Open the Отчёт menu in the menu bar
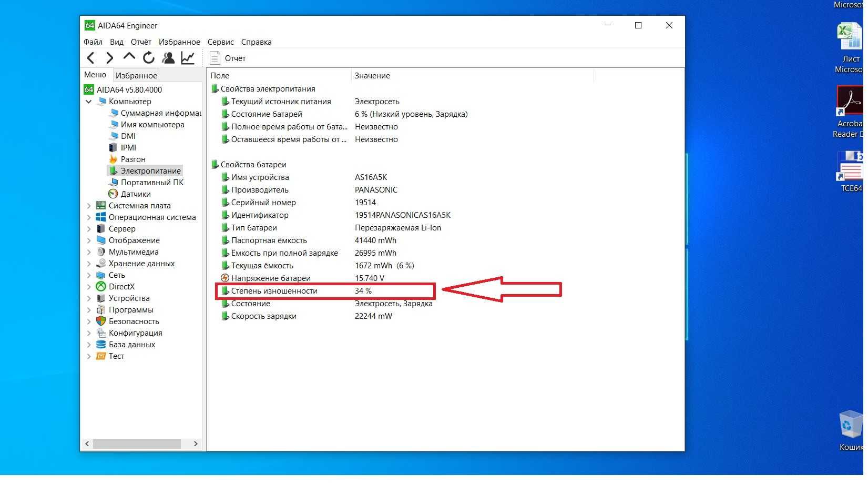 tap(141, 42)
